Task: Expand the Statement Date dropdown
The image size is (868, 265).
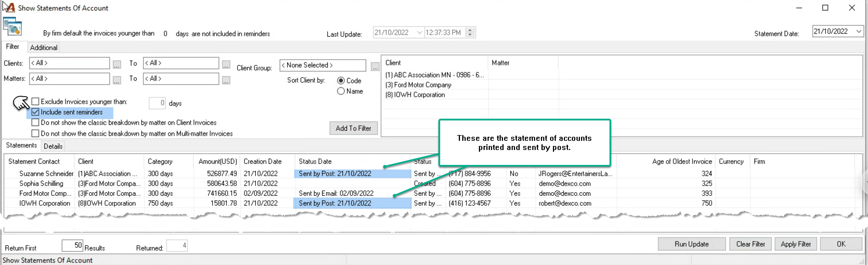Action: pyautogui.click(x=859, y=32)
